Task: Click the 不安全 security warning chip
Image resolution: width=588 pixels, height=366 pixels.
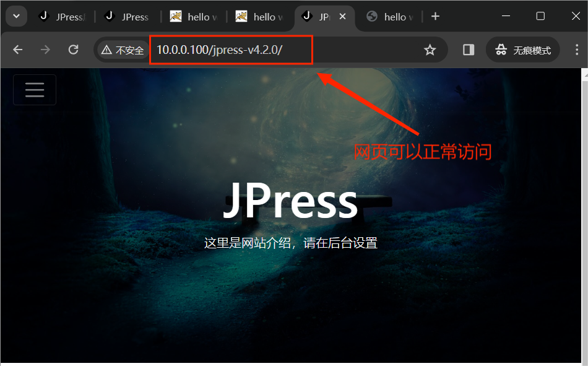Action: (123, 50)
